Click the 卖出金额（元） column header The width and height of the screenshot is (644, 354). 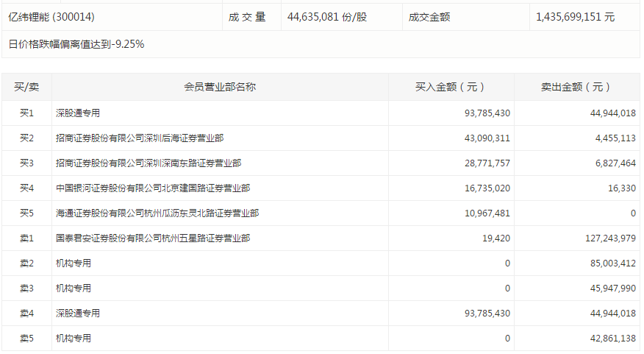tap(576, 87)
